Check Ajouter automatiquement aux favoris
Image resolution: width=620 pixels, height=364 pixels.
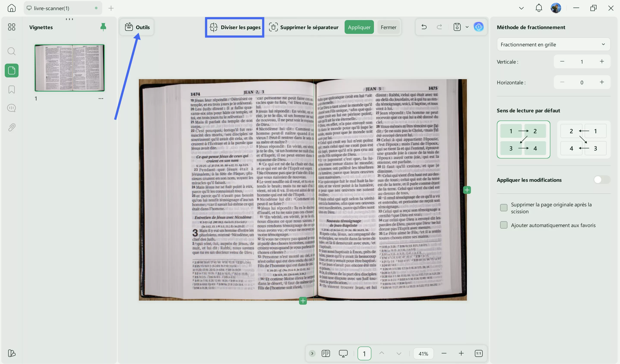click(504, 225)
